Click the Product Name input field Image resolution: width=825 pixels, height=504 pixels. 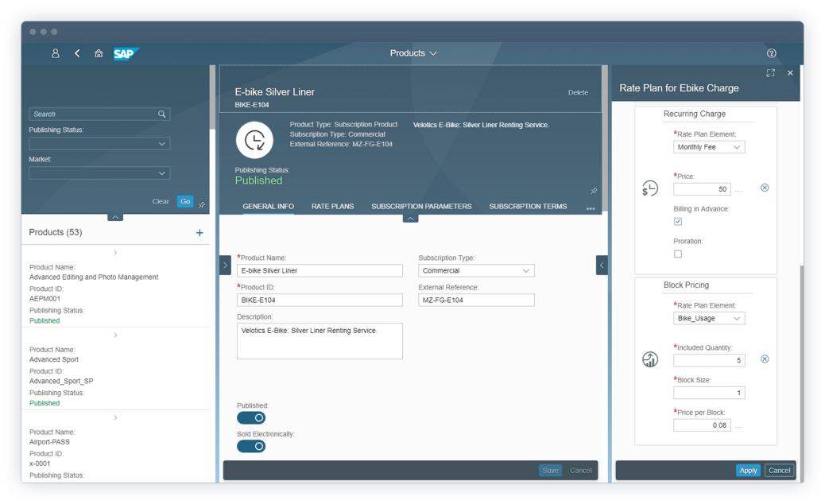tap(320, 271)
